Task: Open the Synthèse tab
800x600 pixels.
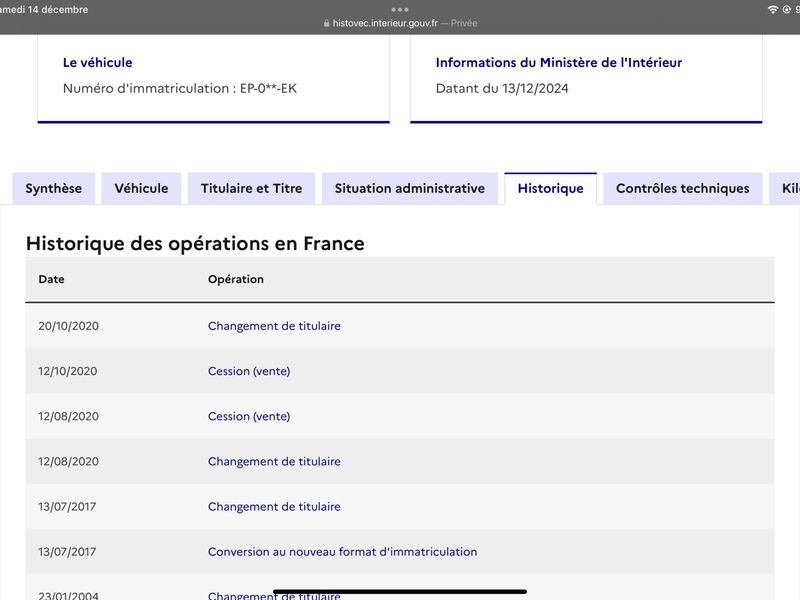Action: (54, 188)
